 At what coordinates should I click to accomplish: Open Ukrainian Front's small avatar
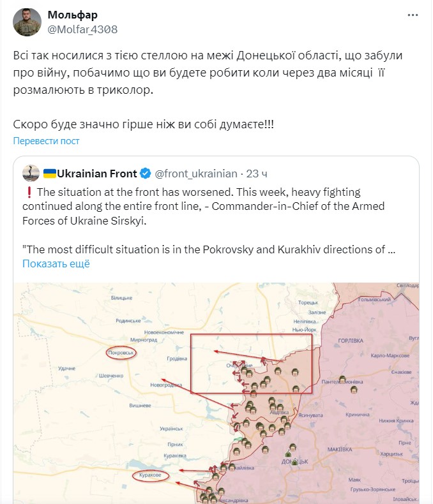tap(30, 173)
